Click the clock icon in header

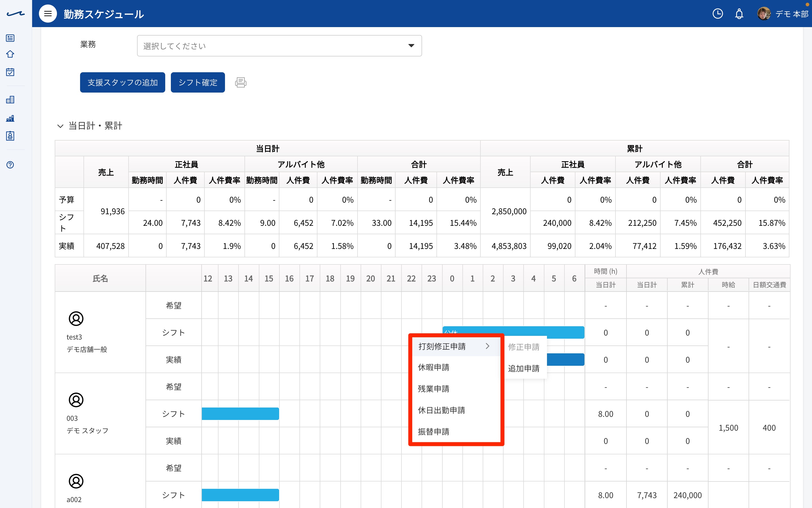tap(717, 14)
